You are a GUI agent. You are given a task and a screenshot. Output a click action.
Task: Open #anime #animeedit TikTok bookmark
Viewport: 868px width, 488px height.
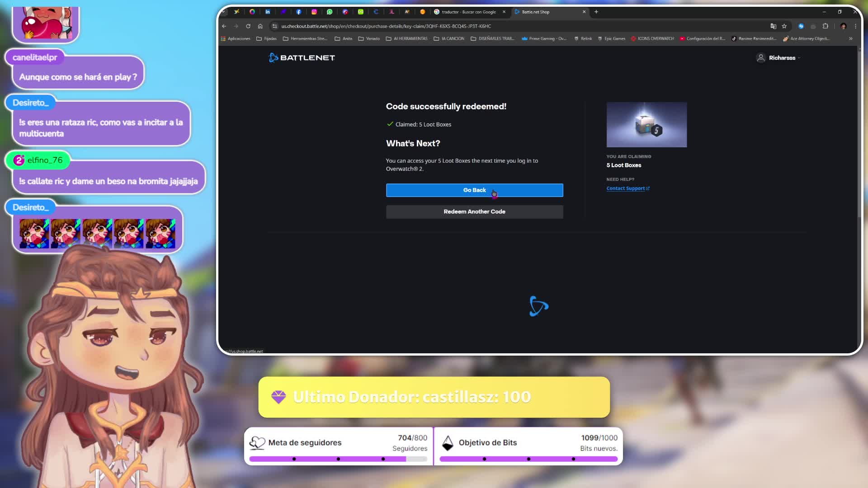(754, 38)
